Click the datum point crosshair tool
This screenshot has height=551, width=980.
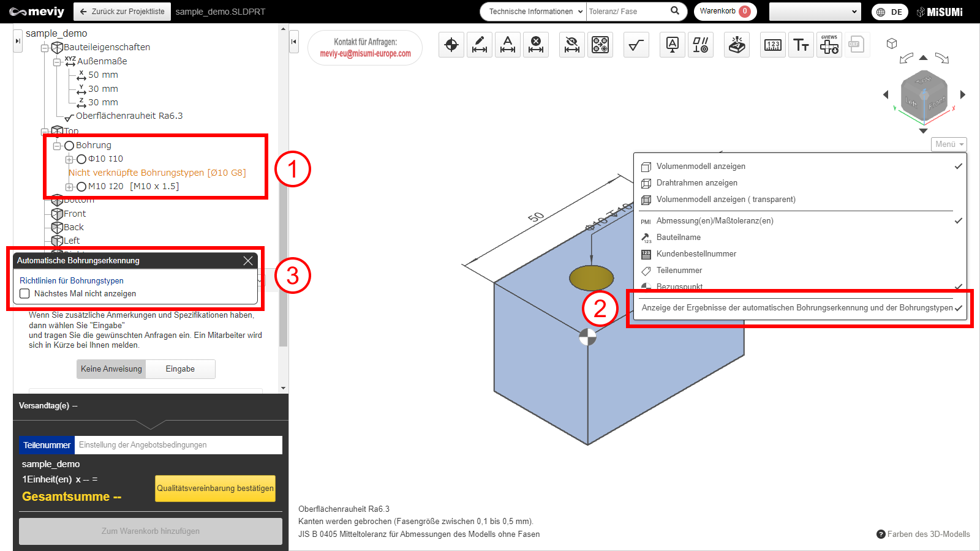point(451,45)
